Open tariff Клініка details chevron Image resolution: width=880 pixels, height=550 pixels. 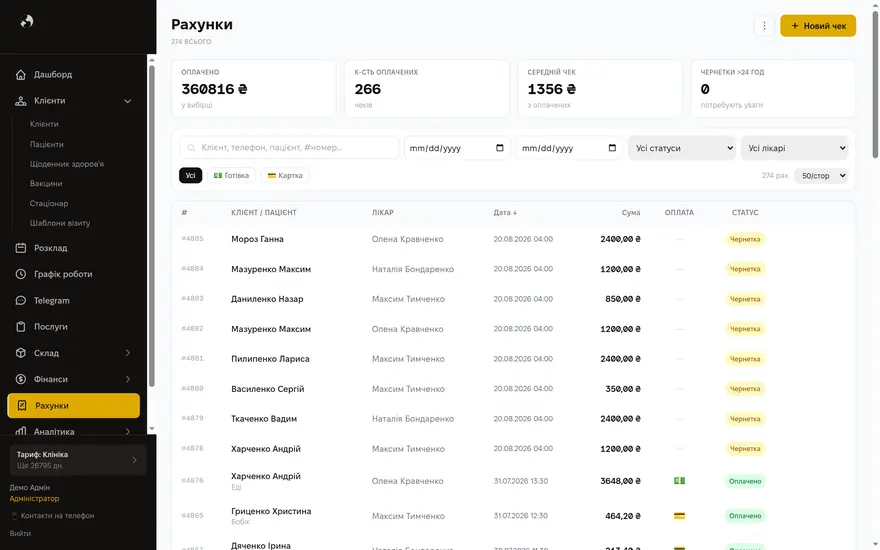tap(135, 460)
